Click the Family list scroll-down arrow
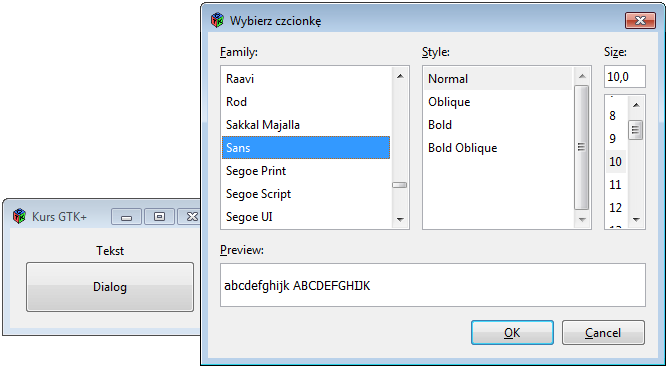Image resolution: width=668 pixels, height=368 pixels. [x=400, y=219]
